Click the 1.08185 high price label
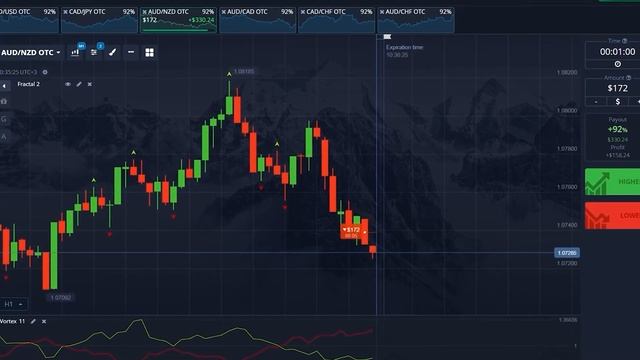Image resolution: width=640 pixels, height=360 pixels. tap(244, 71)
